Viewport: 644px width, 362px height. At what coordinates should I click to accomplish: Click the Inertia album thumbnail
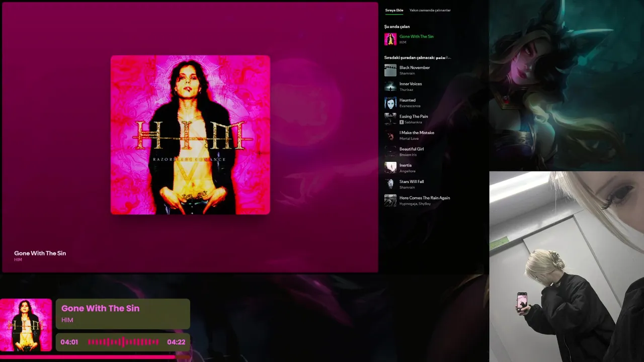(390, 168)
